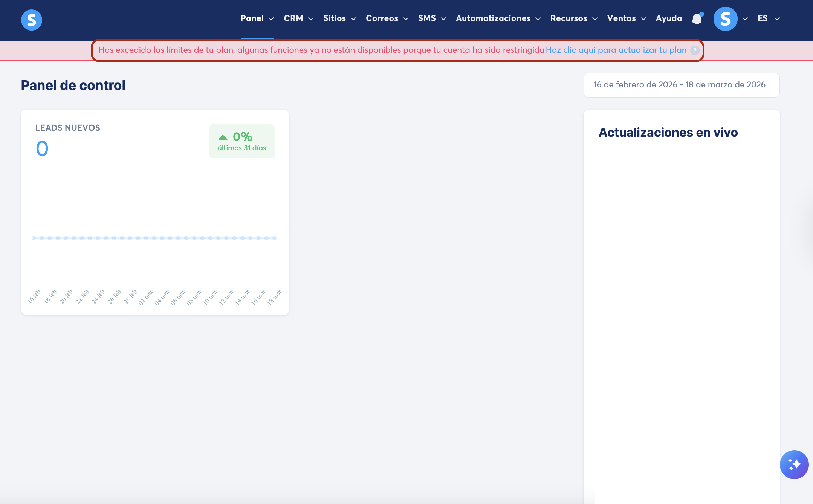Click the Ayuda link

click(669, 18)
